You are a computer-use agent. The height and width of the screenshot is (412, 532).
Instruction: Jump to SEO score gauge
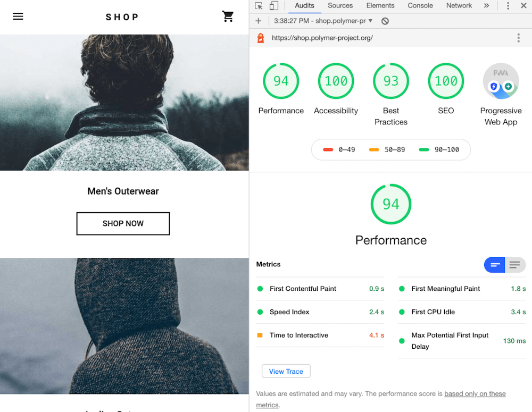click(446, 81)
